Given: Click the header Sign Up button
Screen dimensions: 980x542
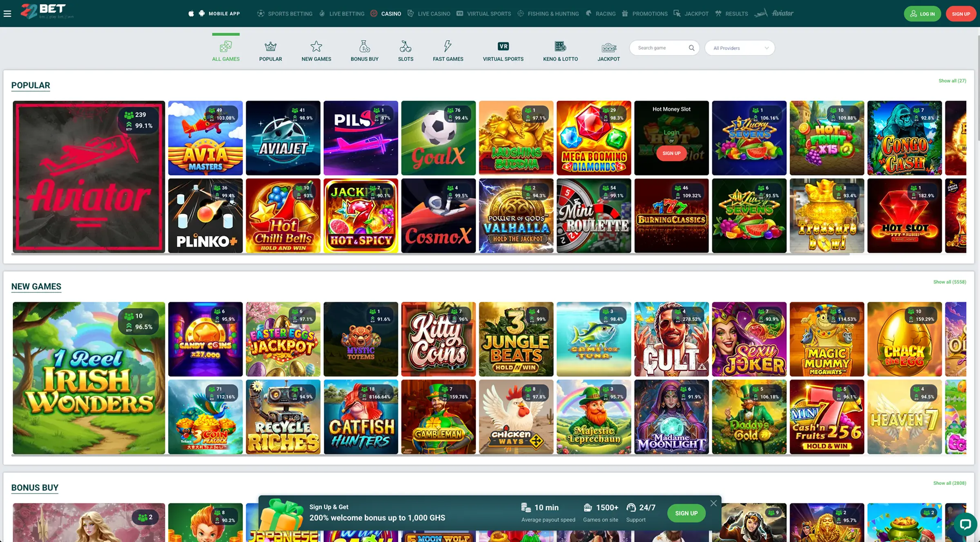Looking at the screenshot, I should pyautogui.click(x=961, y=13).
